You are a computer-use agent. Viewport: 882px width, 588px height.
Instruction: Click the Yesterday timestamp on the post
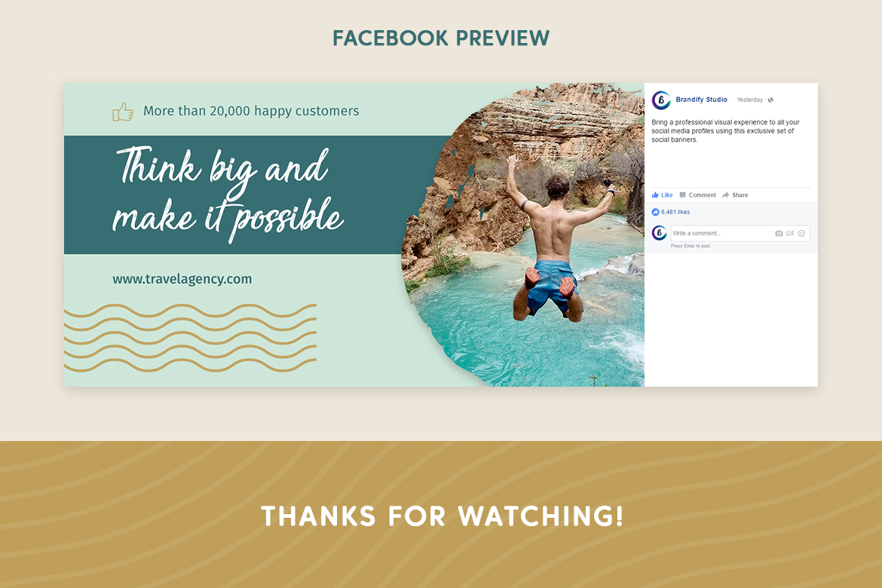[749, 100]
